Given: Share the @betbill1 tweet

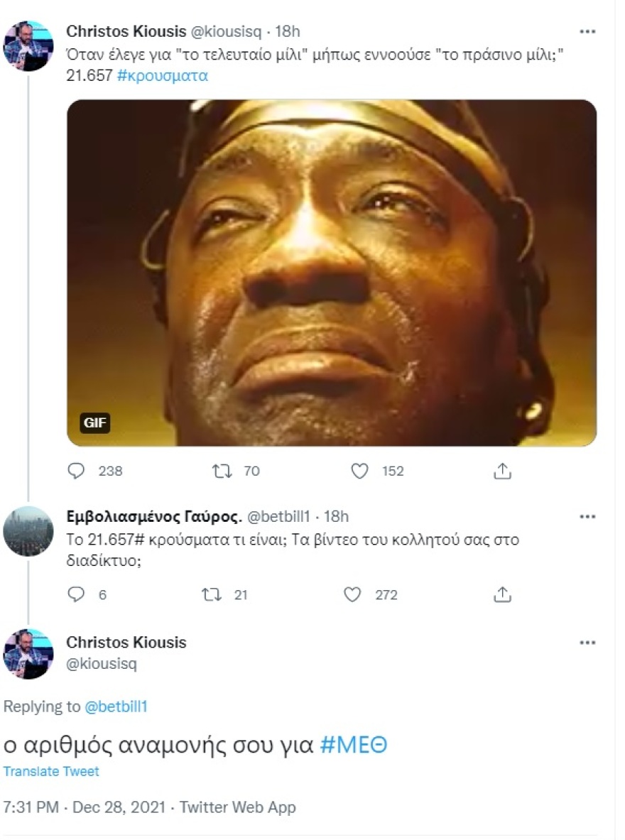Looking at the screenshot, I should (x=502, y=595).
